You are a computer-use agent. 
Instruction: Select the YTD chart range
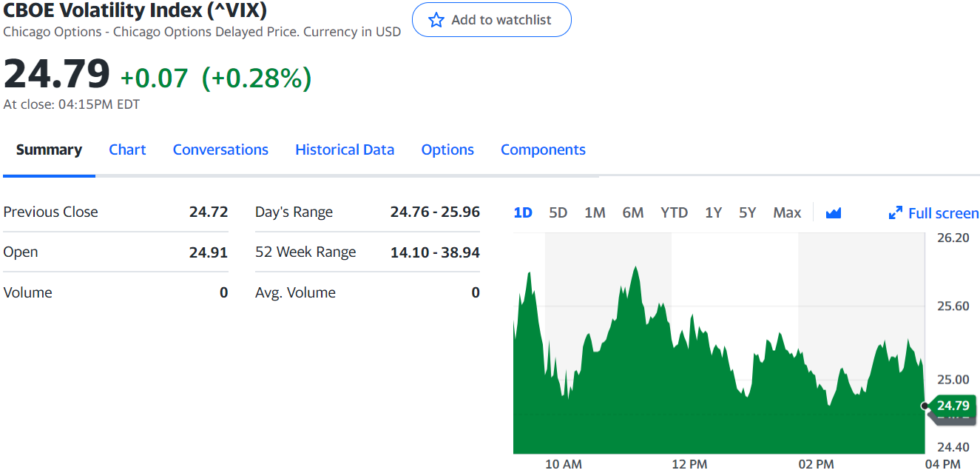(x=674, y=212)
